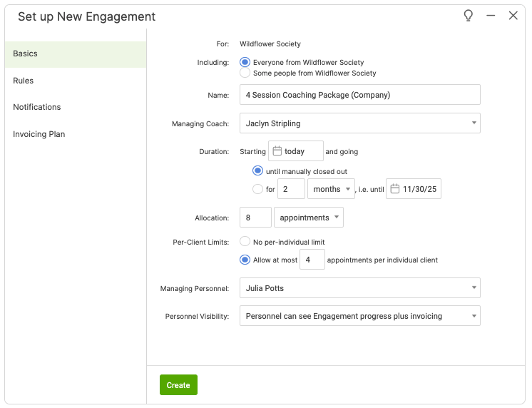Viewport: 532px width, 408px height.
Task: Select the fixed duration 'for' radio button
Action: pos(257,189)
